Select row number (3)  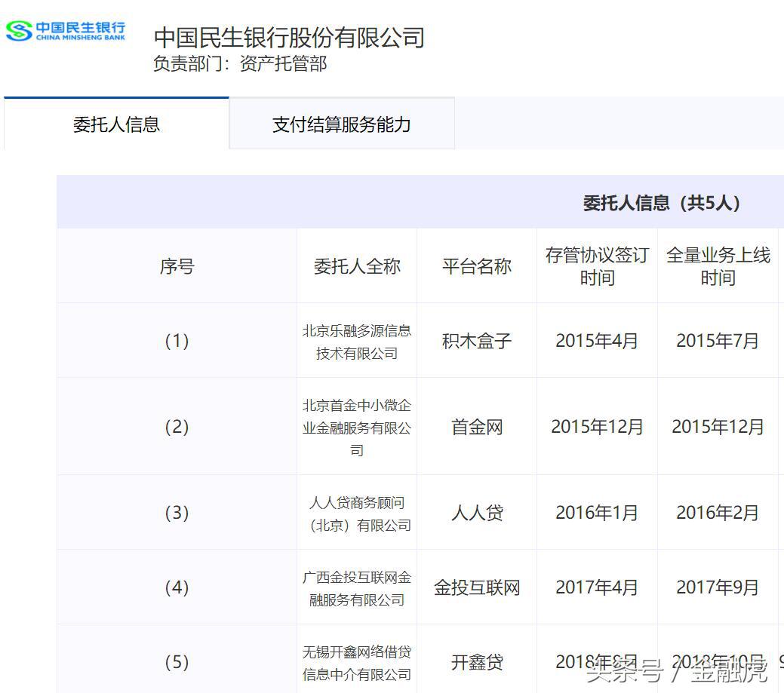(x=177, y=513)
